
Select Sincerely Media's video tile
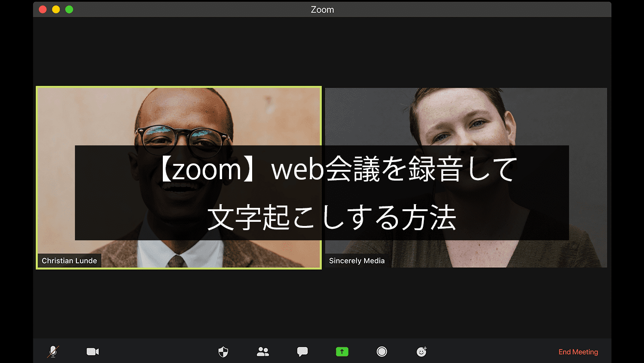tap(466, 178)
